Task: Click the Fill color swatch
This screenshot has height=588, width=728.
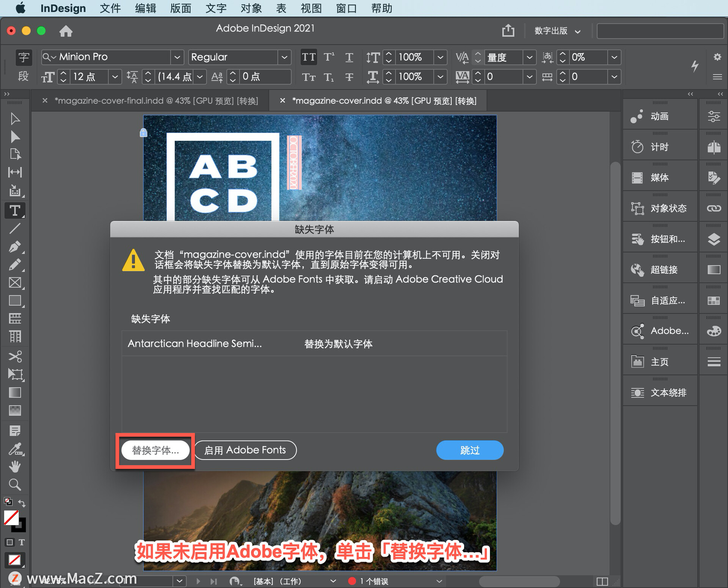Action: click(x=11, y=518)
